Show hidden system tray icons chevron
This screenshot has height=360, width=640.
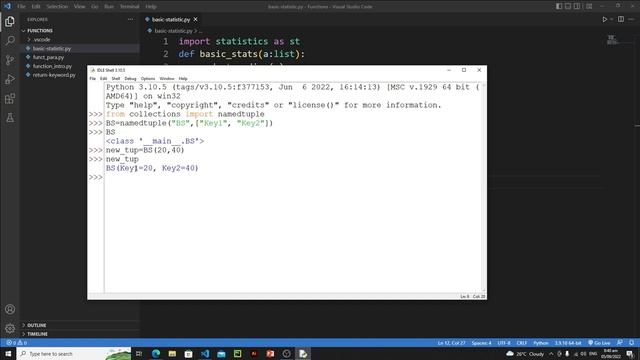(551, 354)
